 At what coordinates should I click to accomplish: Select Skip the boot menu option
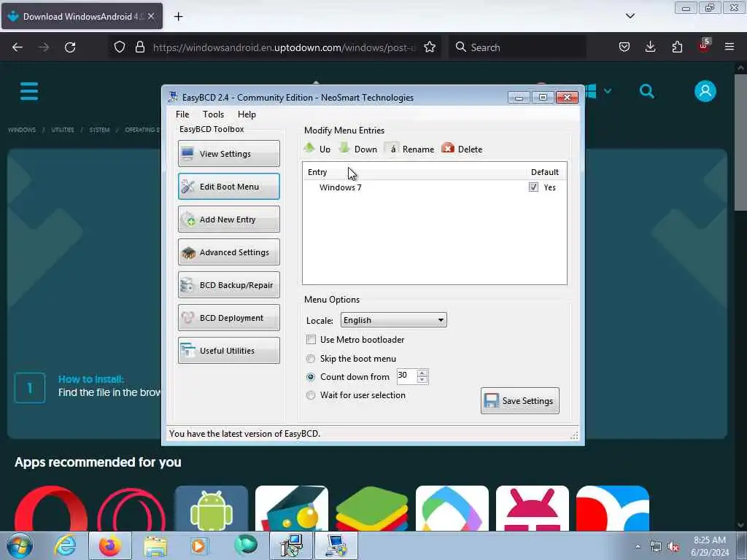[x=311, y=359]
